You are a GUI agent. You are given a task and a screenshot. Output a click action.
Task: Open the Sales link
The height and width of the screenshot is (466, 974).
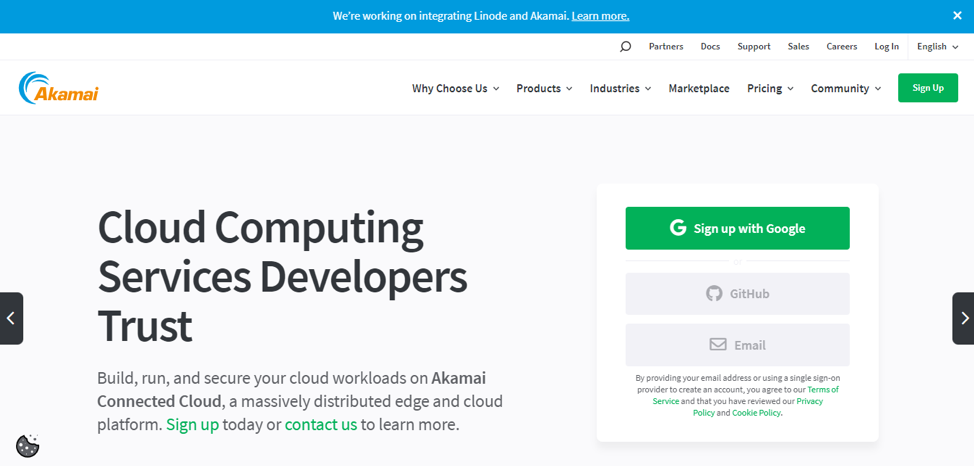click(x=798, y=47)
